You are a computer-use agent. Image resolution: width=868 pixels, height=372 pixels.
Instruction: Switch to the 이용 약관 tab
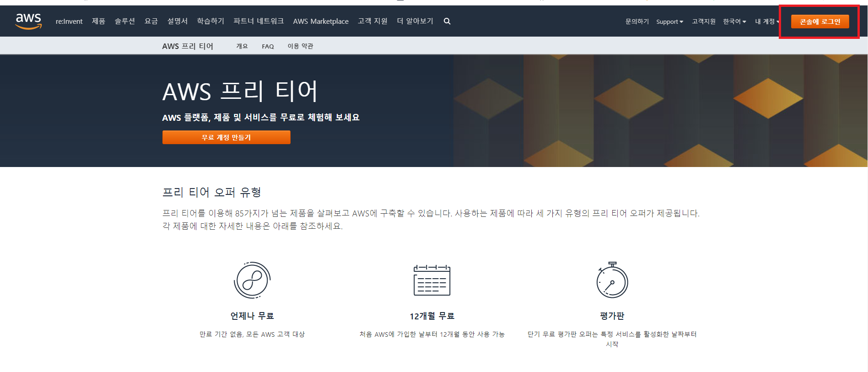pyautogui.click(x=300, y=46)
